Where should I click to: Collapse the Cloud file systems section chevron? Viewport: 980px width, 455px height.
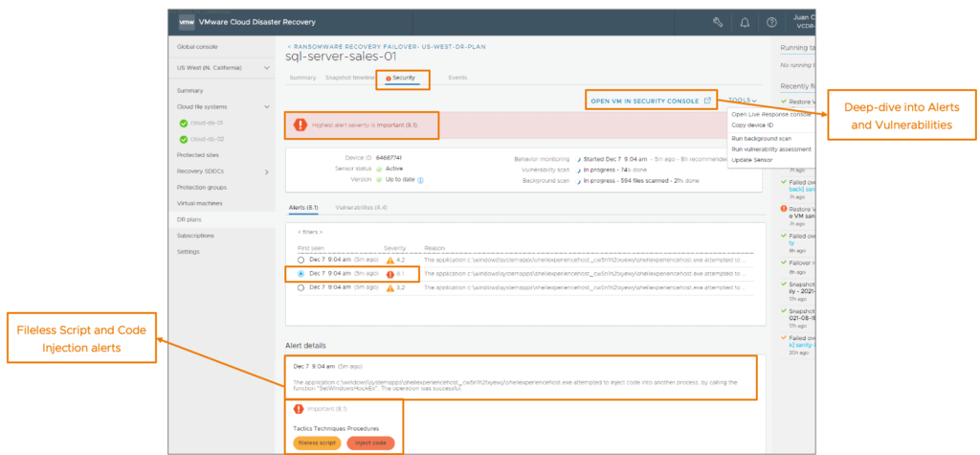(x=267, y=107)
